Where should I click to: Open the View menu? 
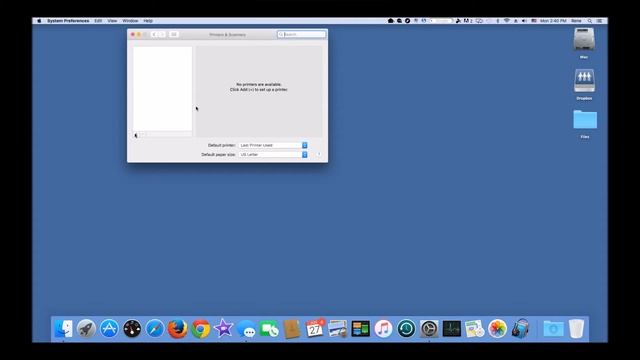point(112,21)
